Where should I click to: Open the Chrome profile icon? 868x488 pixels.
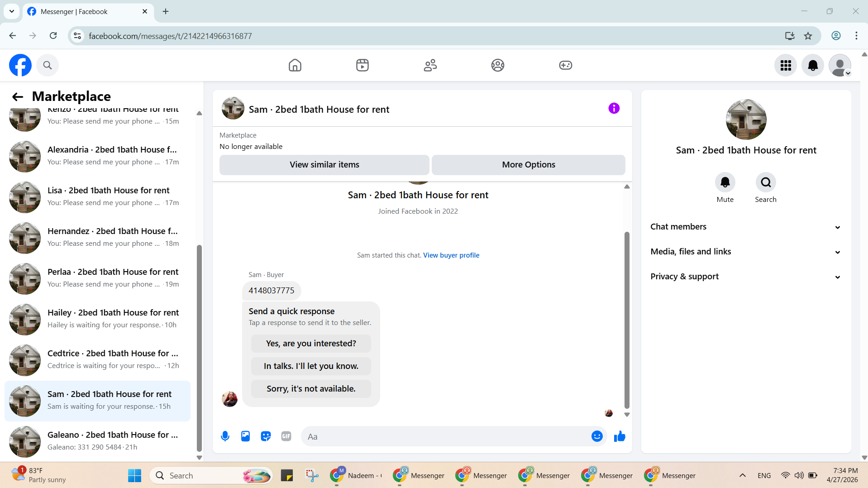click(836, 36)
